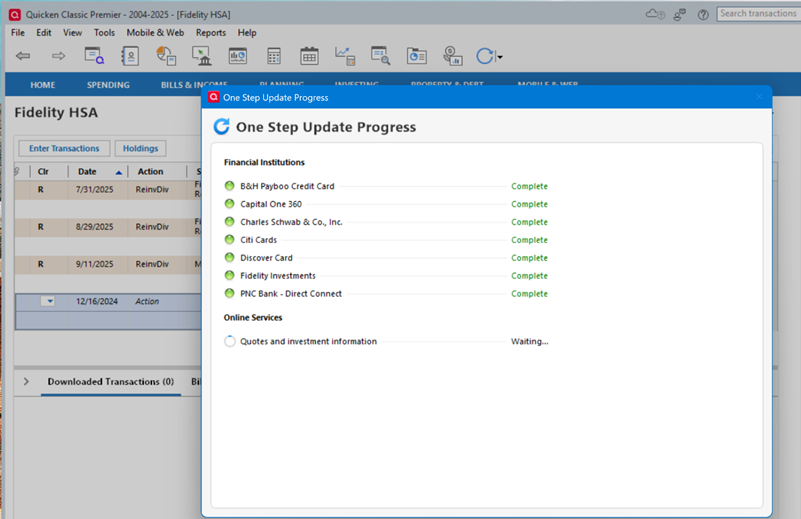Click the Forward arrow toolbar icon
Screen dimensions: 801x519
pyautogui.click(x=59, y=56)
